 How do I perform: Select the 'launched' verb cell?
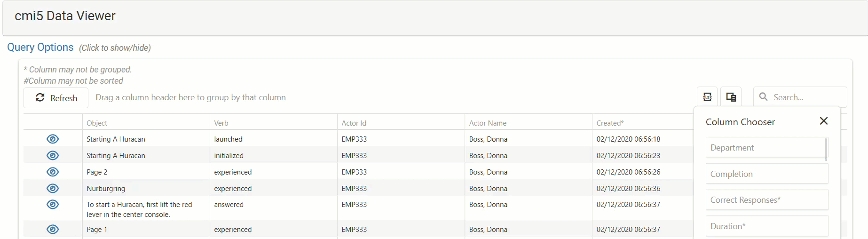click(273, 139)
